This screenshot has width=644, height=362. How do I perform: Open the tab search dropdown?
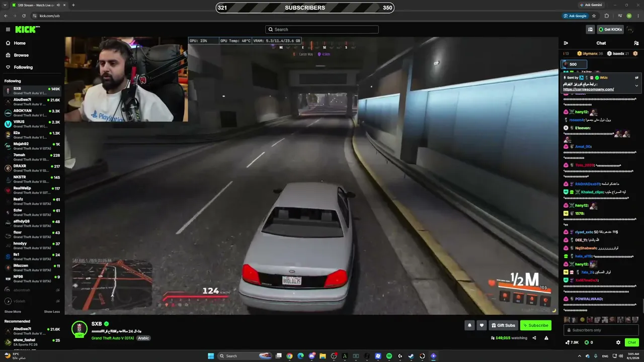pos(5,5)
